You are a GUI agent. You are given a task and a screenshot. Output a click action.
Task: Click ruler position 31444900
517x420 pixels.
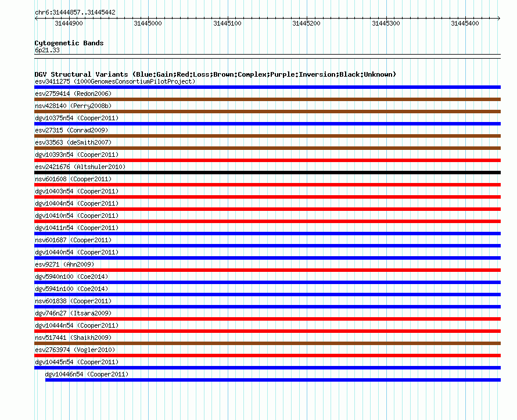69,23
